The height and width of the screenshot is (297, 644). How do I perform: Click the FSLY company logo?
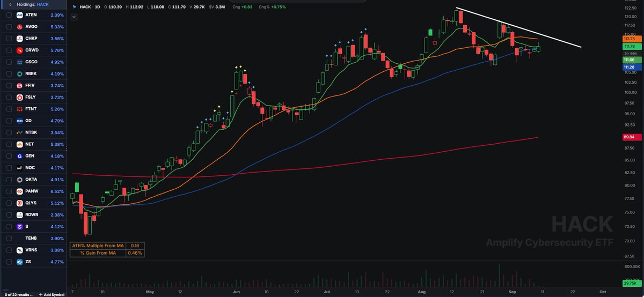(x=19, y=98)
